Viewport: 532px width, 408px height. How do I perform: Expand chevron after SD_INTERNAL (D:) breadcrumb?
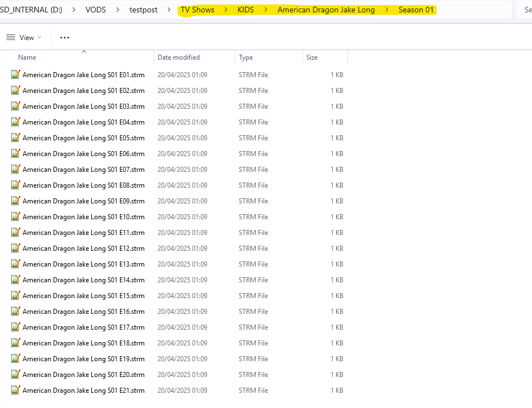click(74, 10)
